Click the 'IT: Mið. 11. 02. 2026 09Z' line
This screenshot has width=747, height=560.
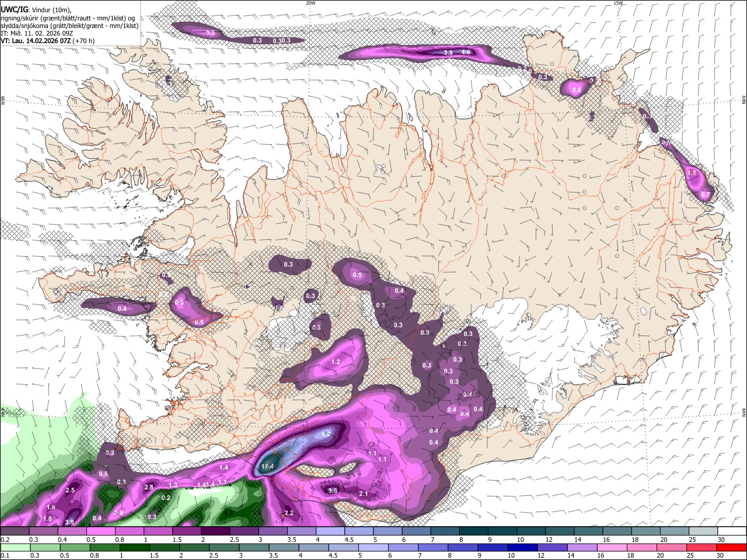[37, 33]
